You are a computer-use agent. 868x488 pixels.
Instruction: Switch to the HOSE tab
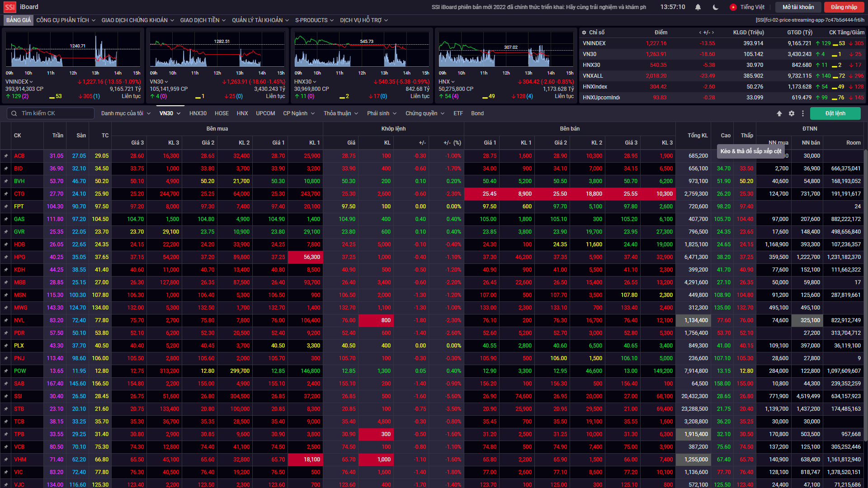point(222,113)
